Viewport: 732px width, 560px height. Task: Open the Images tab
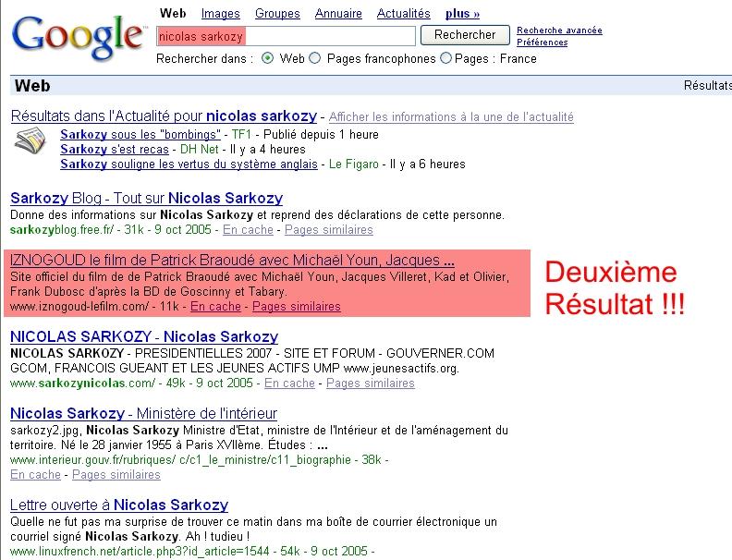220,14
